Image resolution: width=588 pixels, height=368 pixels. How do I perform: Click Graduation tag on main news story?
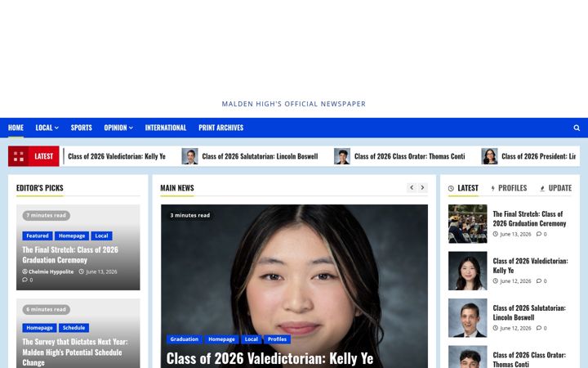tap(184, 339)
